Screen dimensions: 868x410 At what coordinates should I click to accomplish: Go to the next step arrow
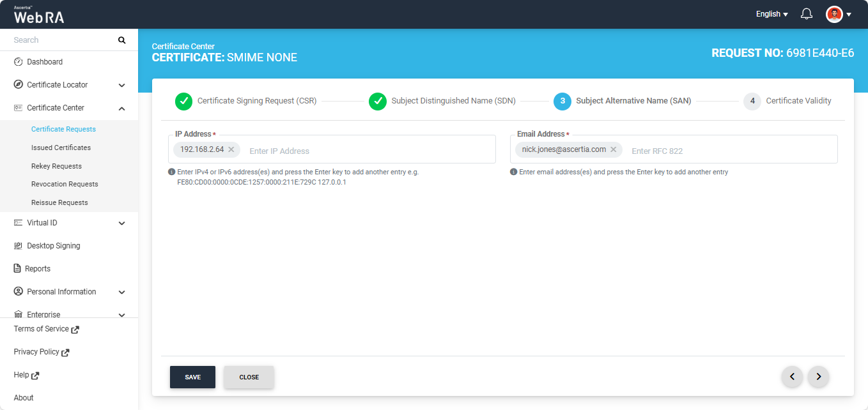[818, 377]
